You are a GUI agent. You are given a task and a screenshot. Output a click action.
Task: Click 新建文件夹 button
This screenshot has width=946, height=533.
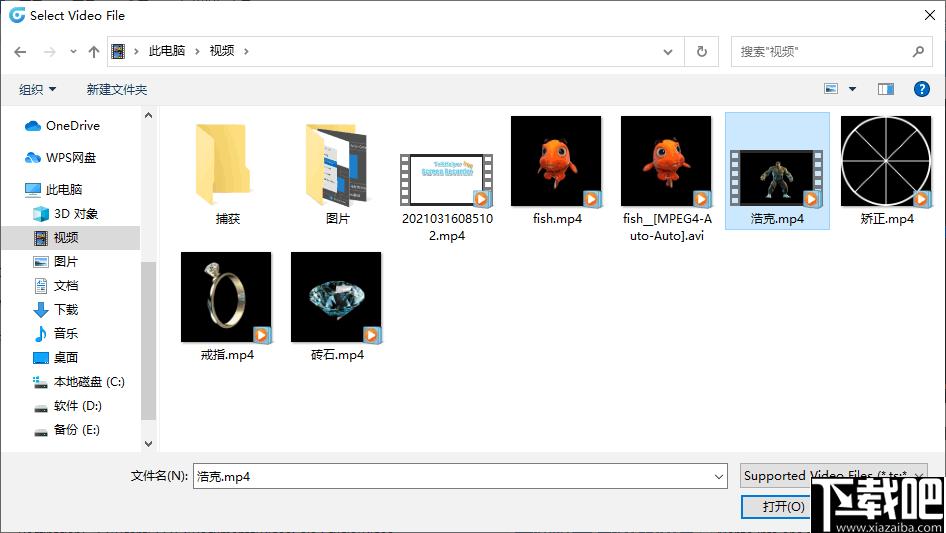click(x=116, y=90)
